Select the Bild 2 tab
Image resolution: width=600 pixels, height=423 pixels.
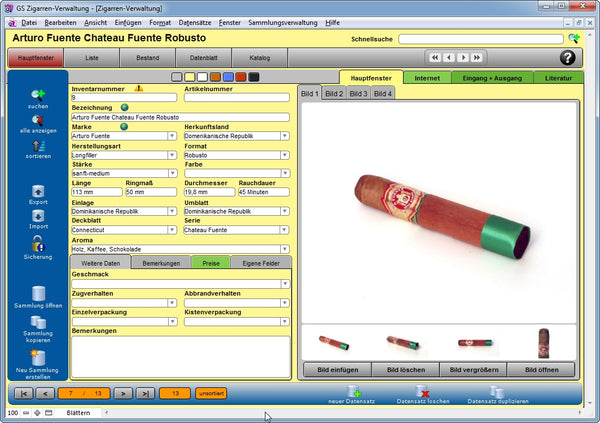pyautogui.click(x=334, y=93)
